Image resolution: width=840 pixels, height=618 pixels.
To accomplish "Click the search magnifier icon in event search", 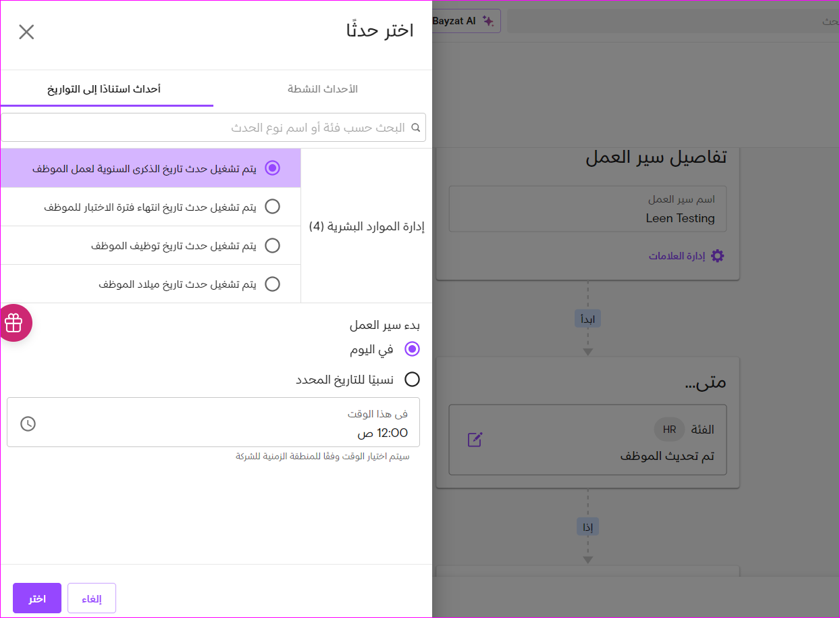I will coord(416,128).
